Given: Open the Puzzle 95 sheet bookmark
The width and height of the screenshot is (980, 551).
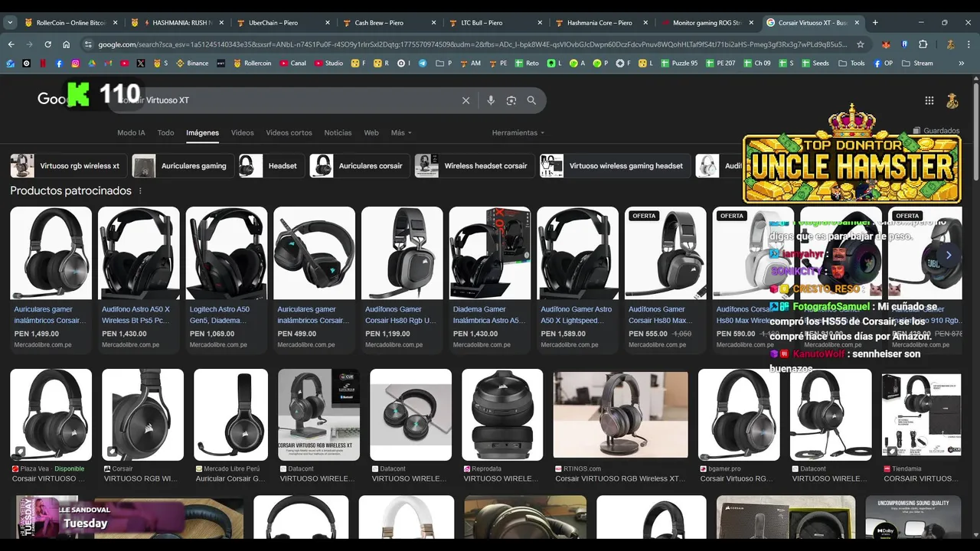Looking at the screenshot, I should (x=679, y=64).
